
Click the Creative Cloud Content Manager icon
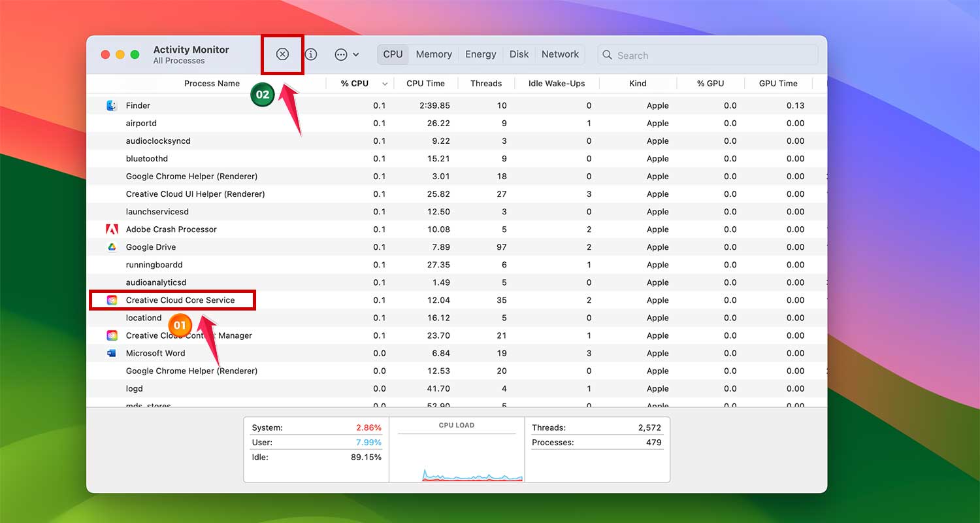[x=111, y=335]
